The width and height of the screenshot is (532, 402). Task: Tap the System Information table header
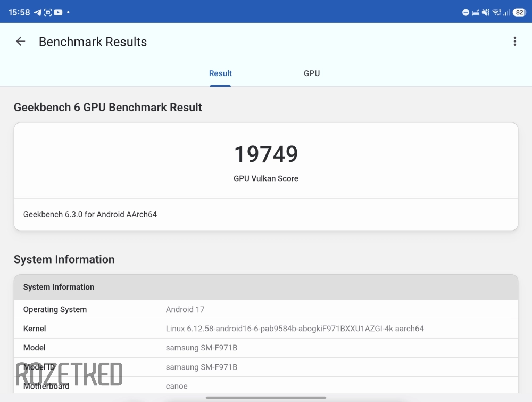point(266,287)
